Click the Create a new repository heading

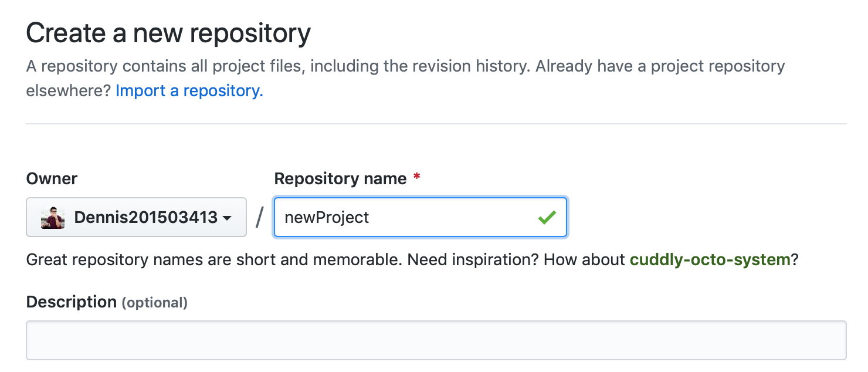[168, 33]
